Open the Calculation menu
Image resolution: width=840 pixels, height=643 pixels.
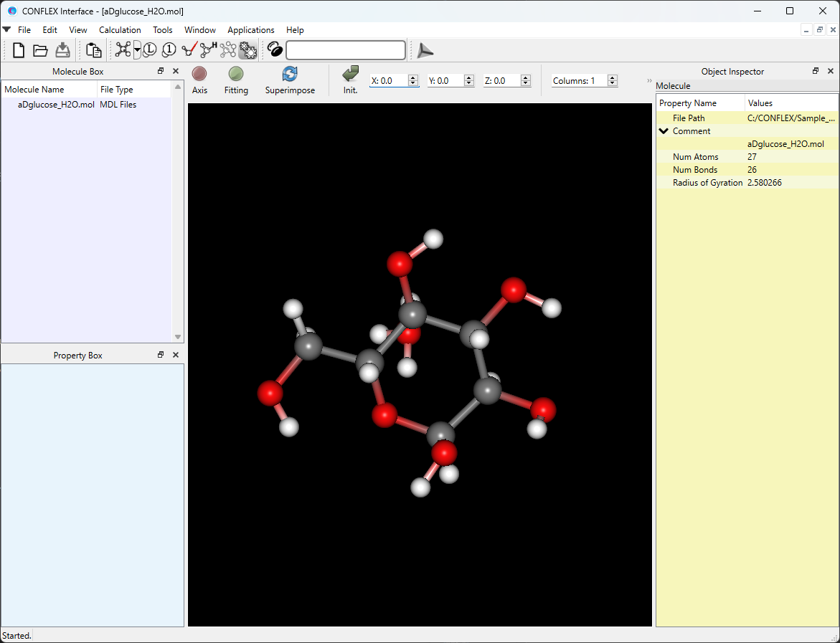click(120, 30)
